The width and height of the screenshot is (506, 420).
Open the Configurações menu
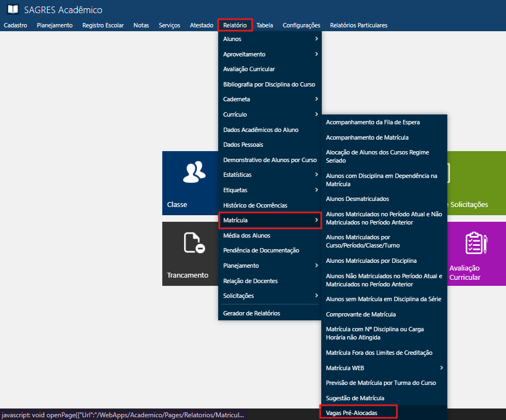(x=301, y=25)
